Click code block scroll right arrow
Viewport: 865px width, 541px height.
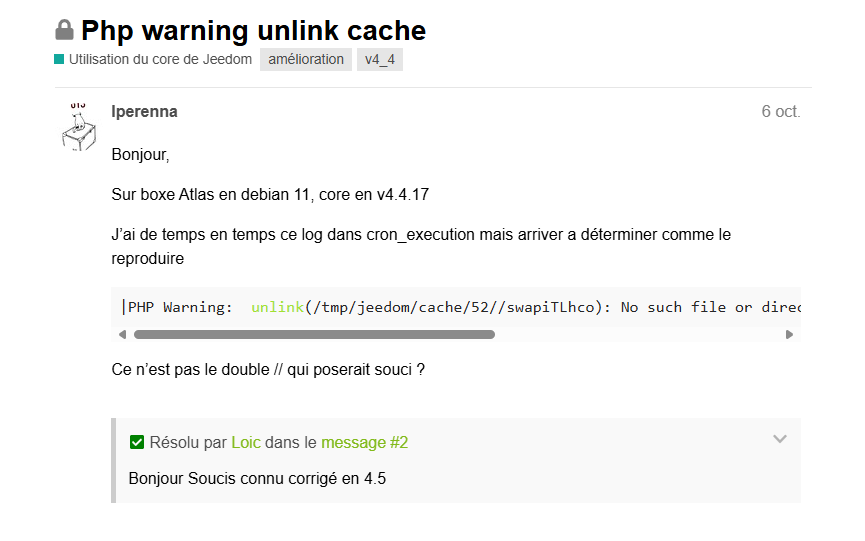pos(789,334)
